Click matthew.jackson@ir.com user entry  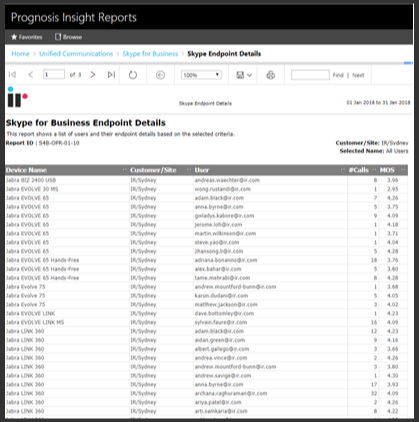(226, 304)
